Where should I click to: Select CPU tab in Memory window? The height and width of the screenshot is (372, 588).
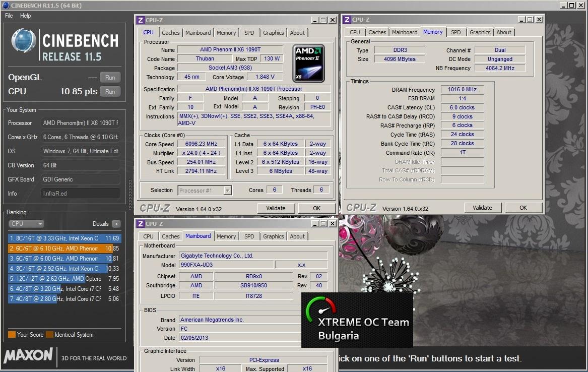(355, 32)
